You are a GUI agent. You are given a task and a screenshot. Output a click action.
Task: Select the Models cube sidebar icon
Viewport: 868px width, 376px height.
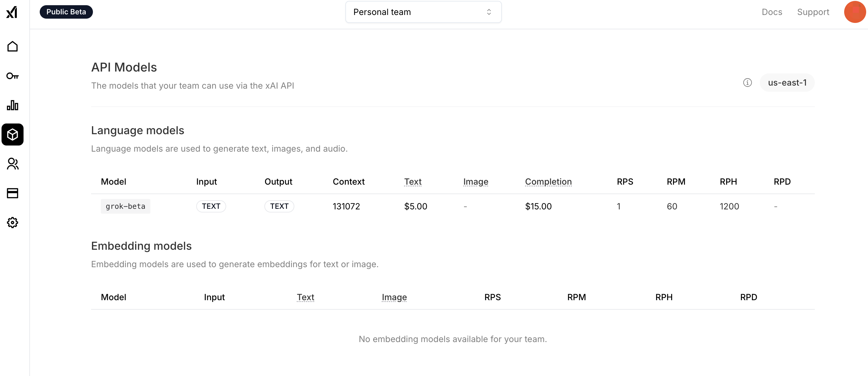(13, 135)
